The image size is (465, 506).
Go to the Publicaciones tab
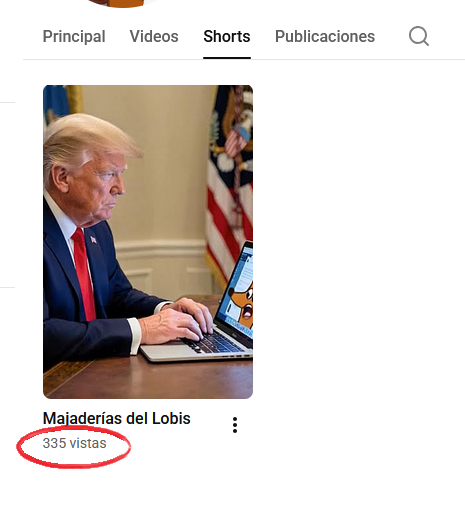coord(325,36)
